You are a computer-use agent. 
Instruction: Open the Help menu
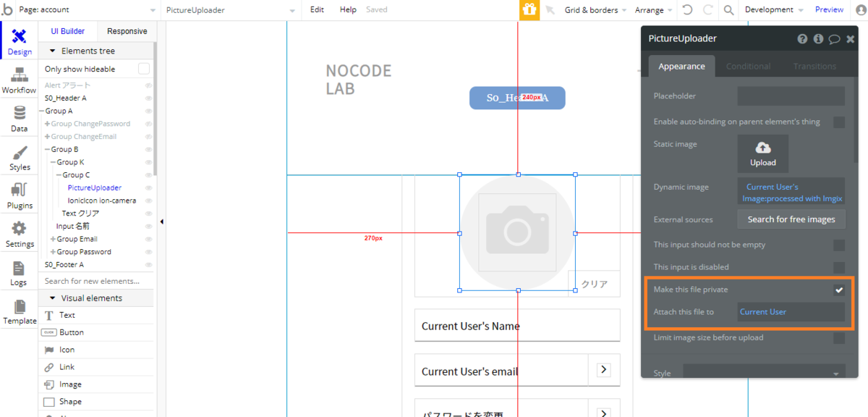pos(348,10)
